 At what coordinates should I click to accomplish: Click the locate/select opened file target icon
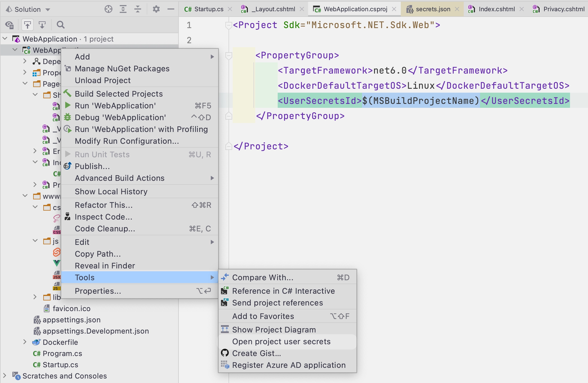tap(108, 9)
